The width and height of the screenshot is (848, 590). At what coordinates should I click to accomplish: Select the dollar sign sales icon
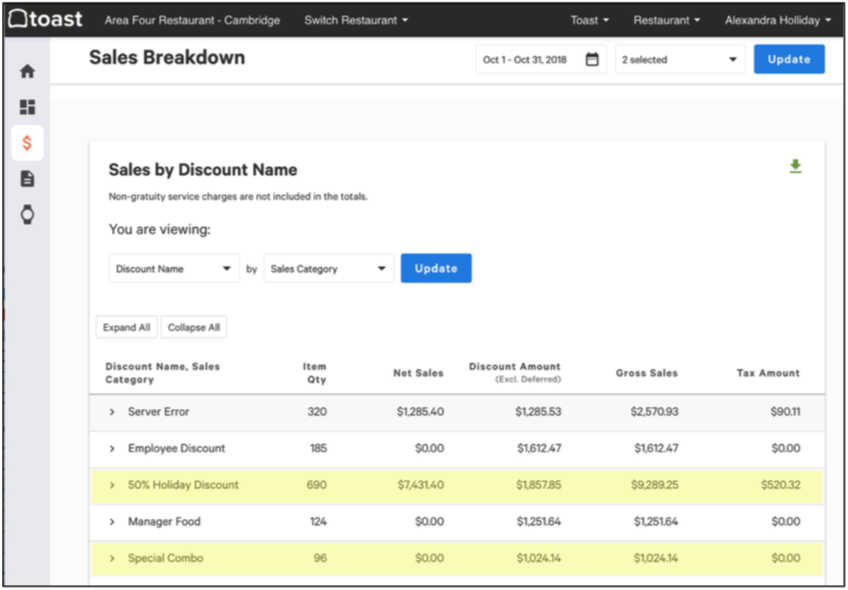click(x=27, y=143)
